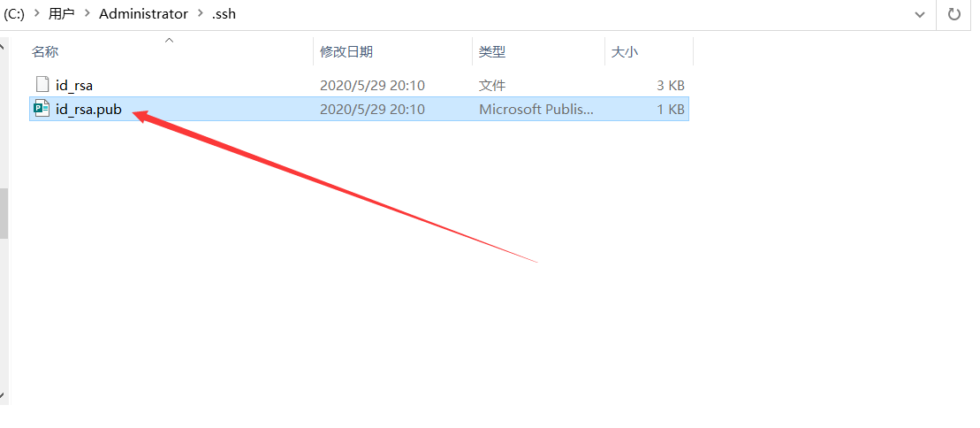This screenshot has width=980, height=428.
Task: Expand chevron after 用户 in path
Action: 87,14
